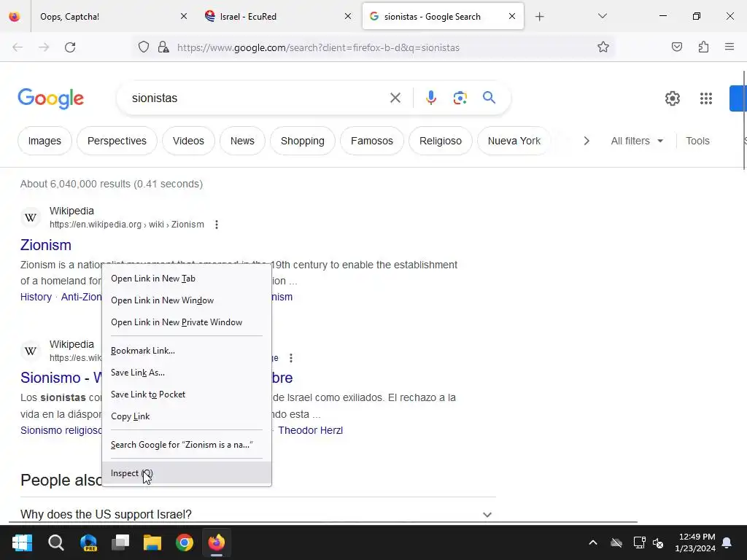The image size is (747, 560).
Task: Choose Inspect (Q) in context menu
Action: (x=187, y=472)
